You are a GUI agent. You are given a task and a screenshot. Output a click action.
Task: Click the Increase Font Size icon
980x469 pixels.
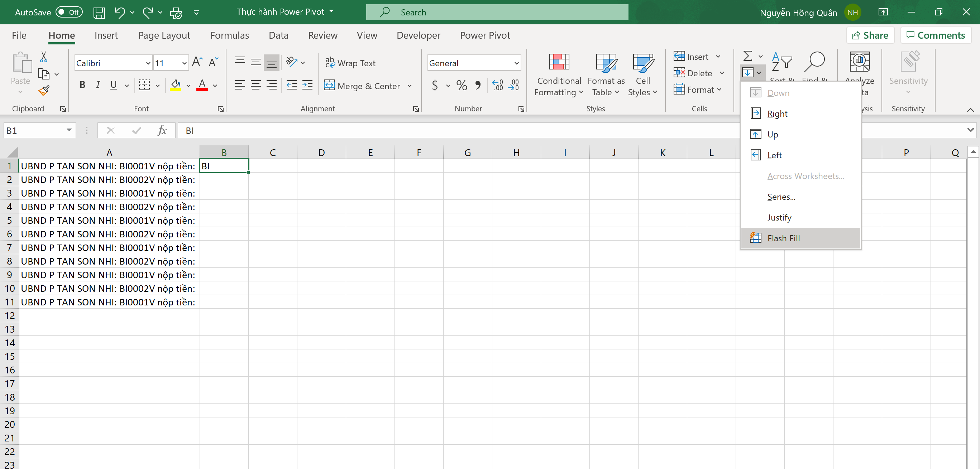pos(197,62)
